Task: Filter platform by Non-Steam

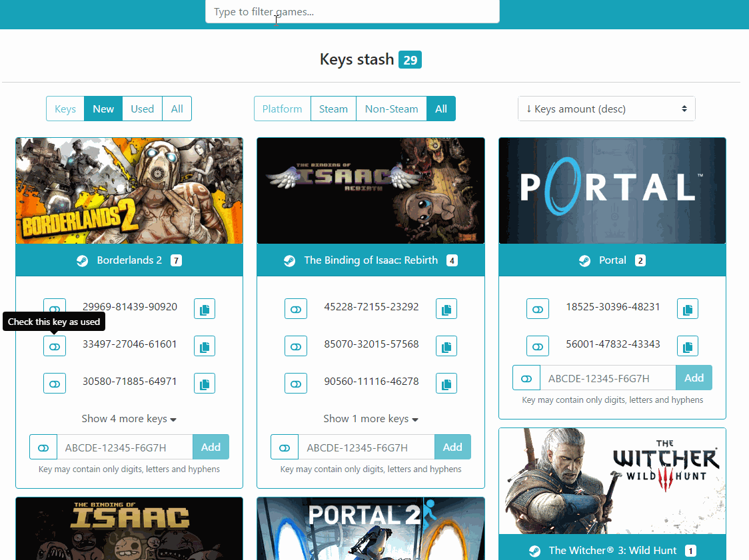Action: (x=391, y=109)
